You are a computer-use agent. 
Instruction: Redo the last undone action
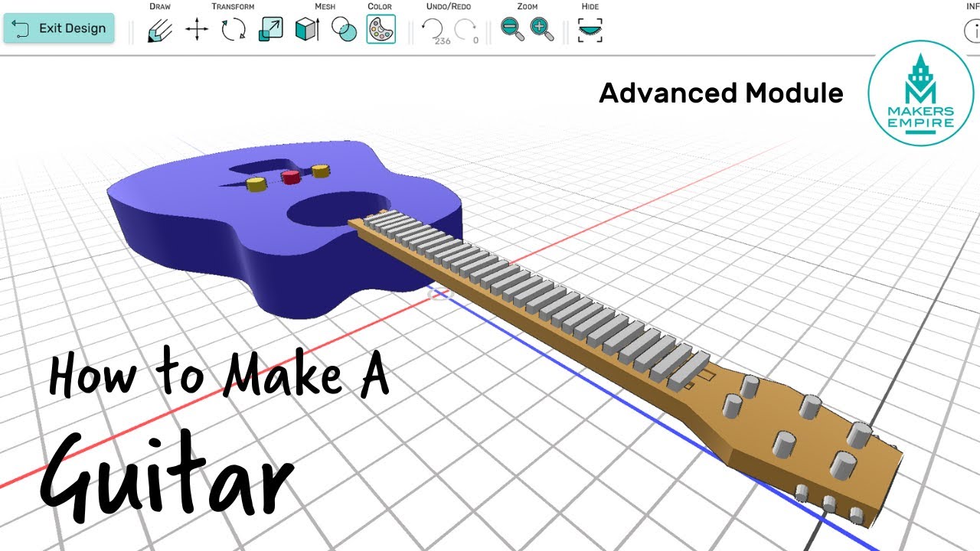(x=465, y=31)
